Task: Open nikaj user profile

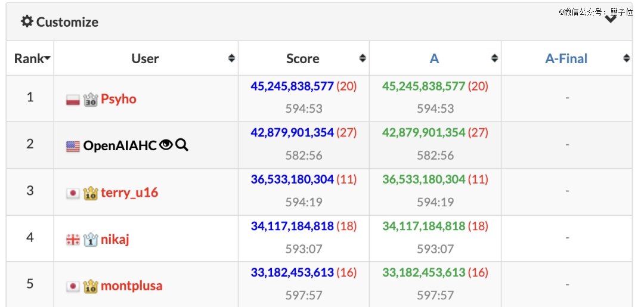Action: point(114,239)
